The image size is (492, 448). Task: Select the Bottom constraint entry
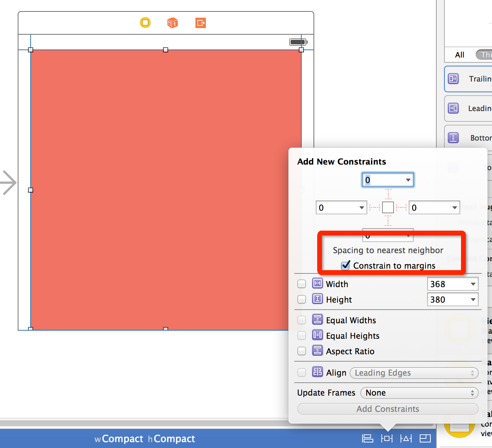(x=453, y=138)
